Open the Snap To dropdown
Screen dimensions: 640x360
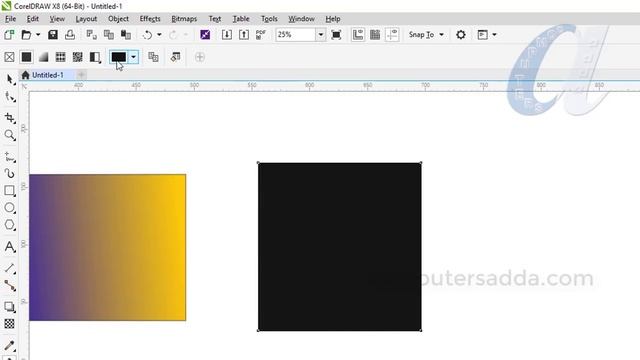[426, 35]
